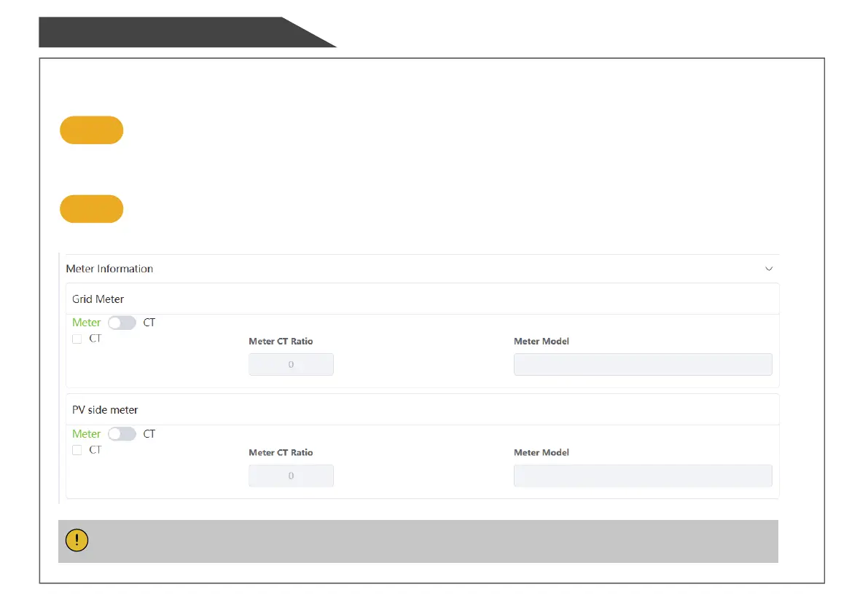The width and height of the screenshot is (868, 611).
Task: Click the yellow exclamation warning icon
Action: 77,540
